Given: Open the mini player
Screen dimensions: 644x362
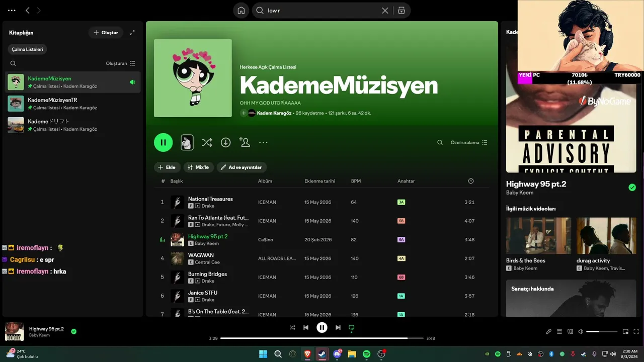Looking at the screenshot, I should point(626,332).
